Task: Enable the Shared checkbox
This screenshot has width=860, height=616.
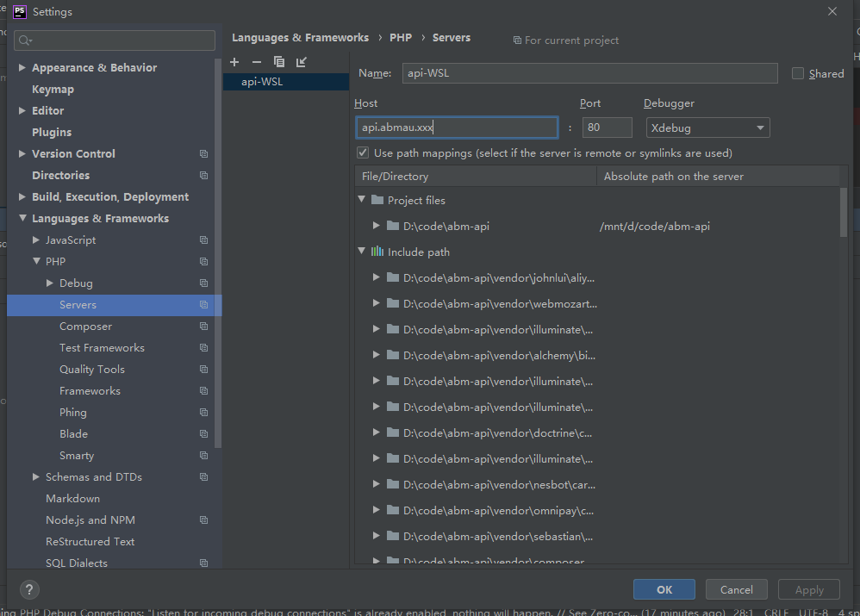Action: pos(798,73)
